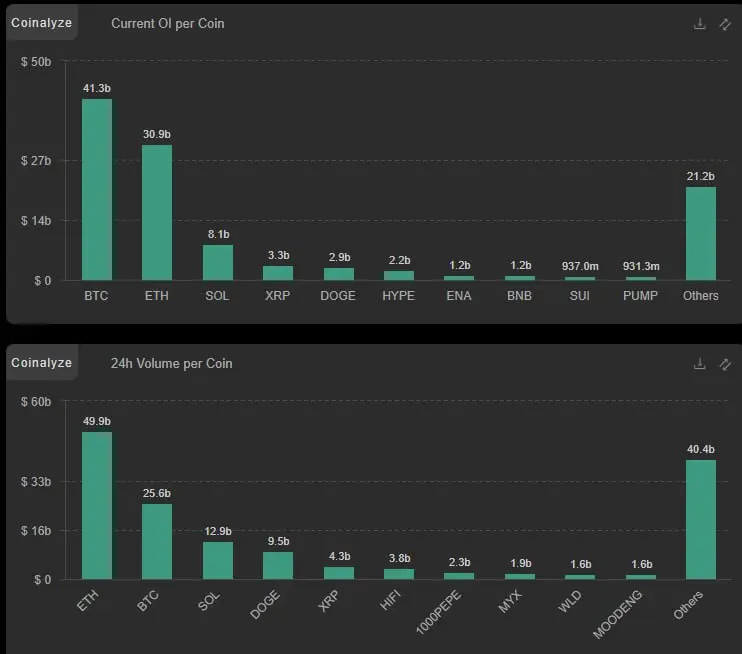Select the SOL volume bar 12.9b
Viewport: 742px width, 654px height.
pyautogui.click(x=218, y=560)
